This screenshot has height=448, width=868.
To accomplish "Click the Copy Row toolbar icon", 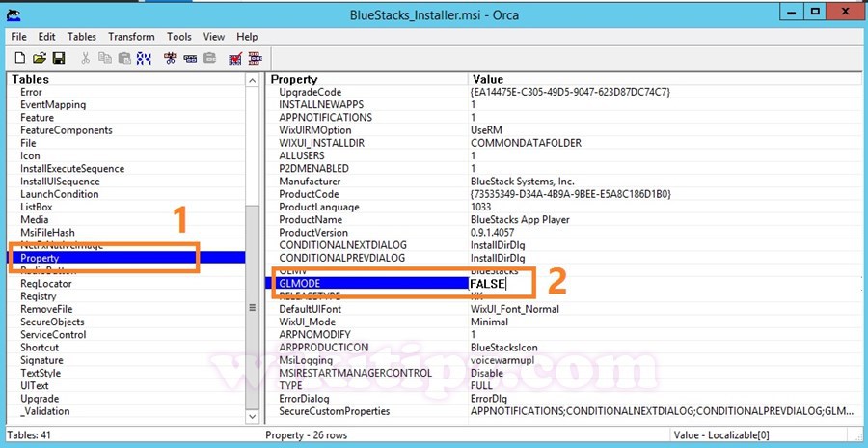I will pyautogui.click(x=190, y=58).
